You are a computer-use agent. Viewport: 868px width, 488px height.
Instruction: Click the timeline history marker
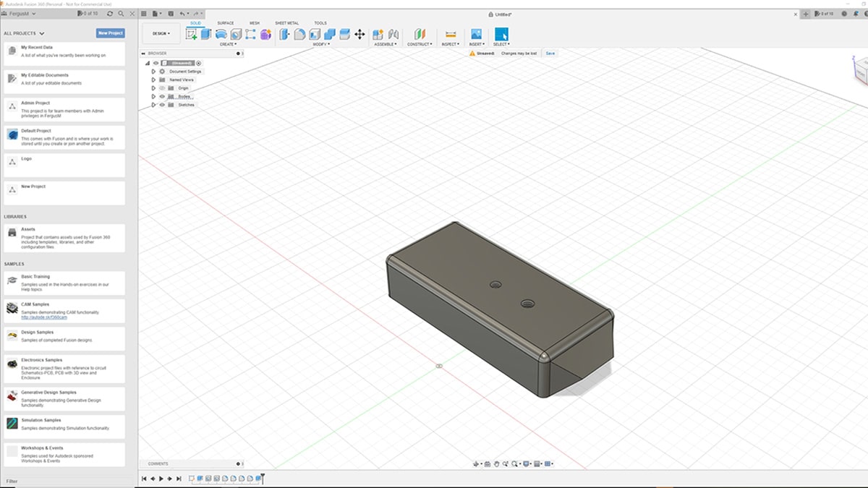(263, 479)
